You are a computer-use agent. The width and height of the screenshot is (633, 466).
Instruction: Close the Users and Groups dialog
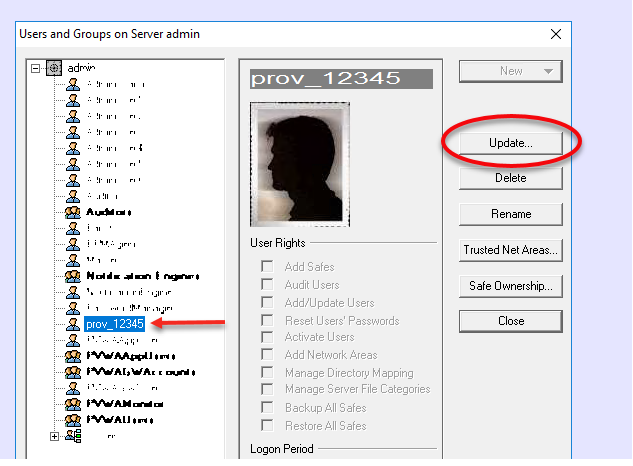tap(556, 34)
